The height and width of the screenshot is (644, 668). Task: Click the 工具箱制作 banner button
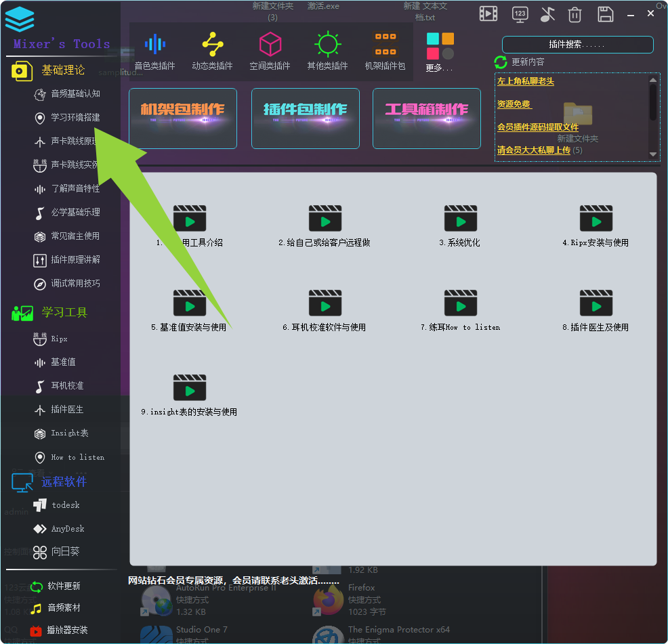427,119
